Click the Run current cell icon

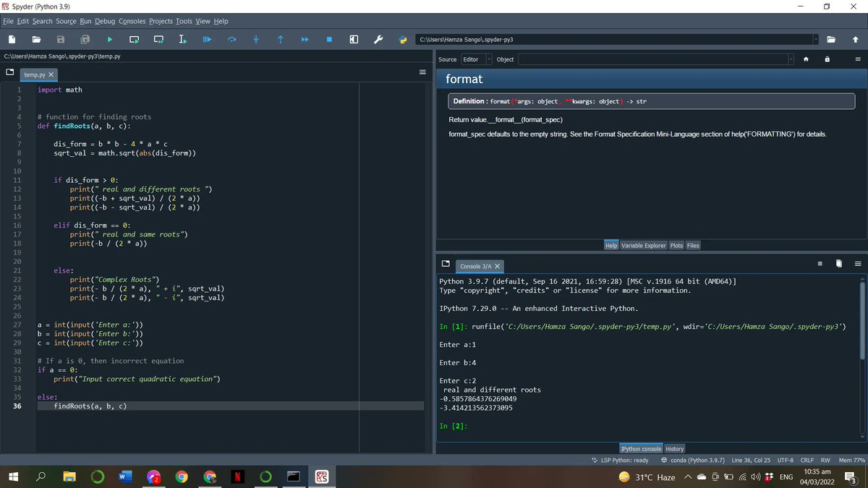click(135, 40)
